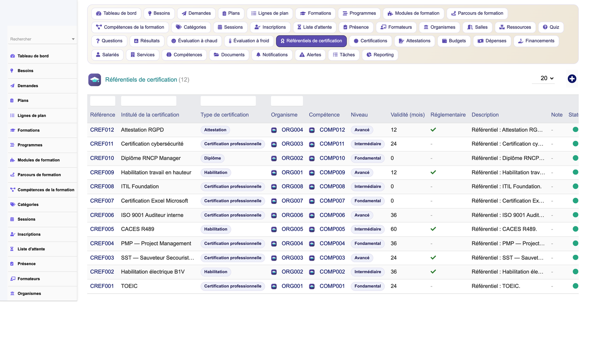Add a new certification referential with plus icon

[x=572, y=79]
